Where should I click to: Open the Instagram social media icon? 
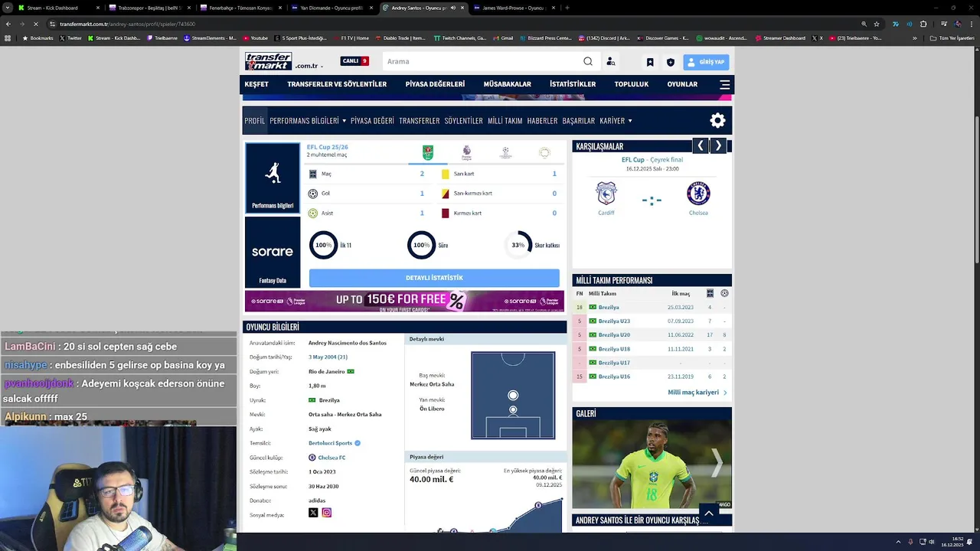point(327,513)
